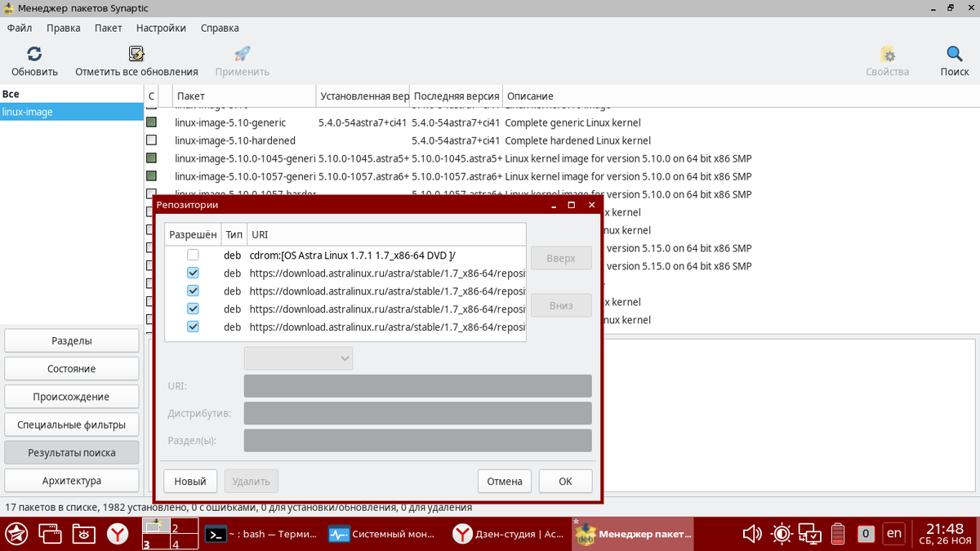Click Отметить все обновления toolbar icon
980x551 pixels.
click(x=136, y=54)
